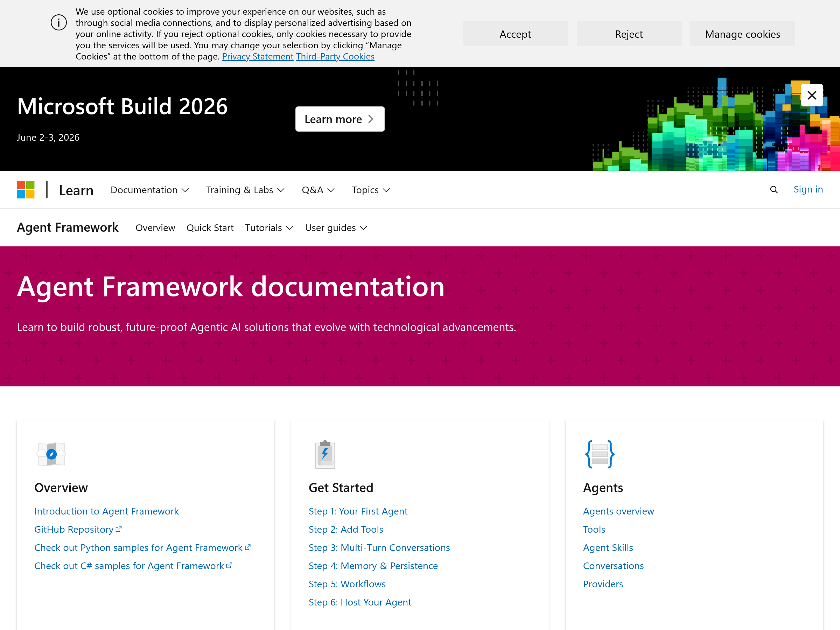Expand the Documentation dropdown
This screenshot has height=630, width=840.
pos(149,190)
